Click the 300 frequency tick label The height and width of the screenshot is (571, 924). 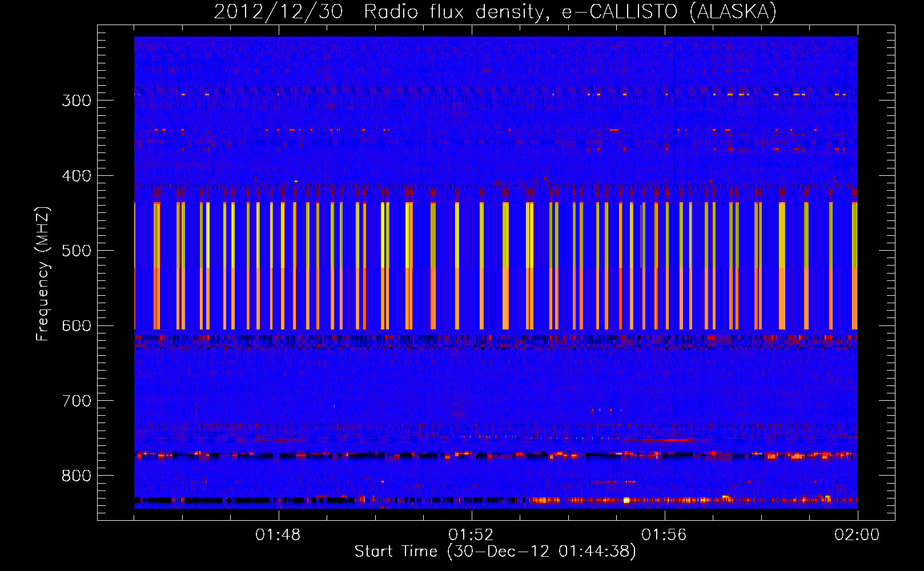[x=77, y=100]
